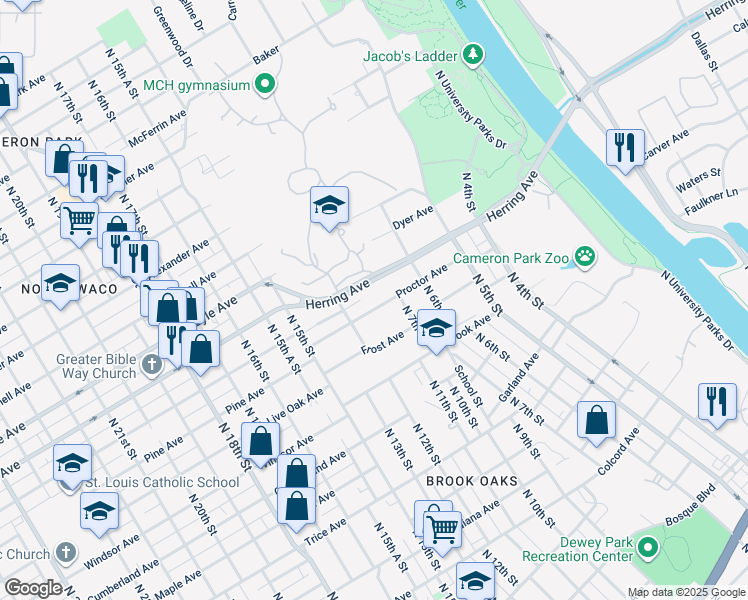Select the restaurant marker east of Colcord Ave

(x=717, y=403)
